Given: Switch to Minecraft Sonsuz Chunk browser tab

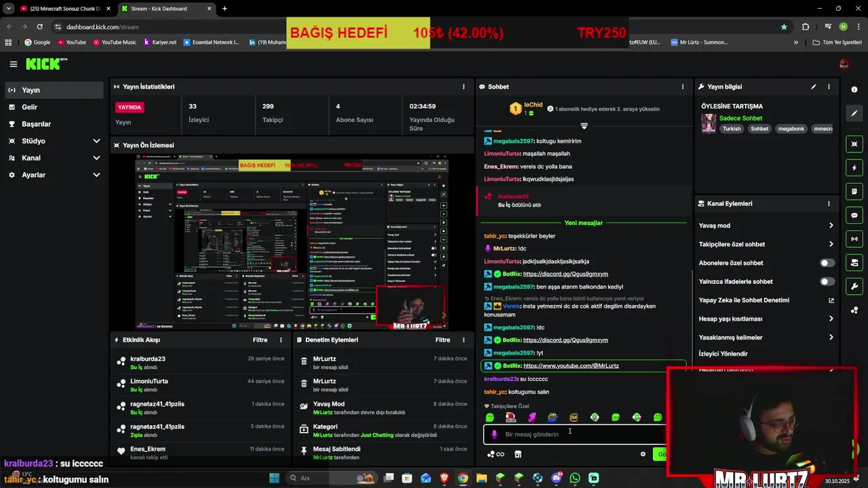Looking at the screenshot, I should [64, 9].
